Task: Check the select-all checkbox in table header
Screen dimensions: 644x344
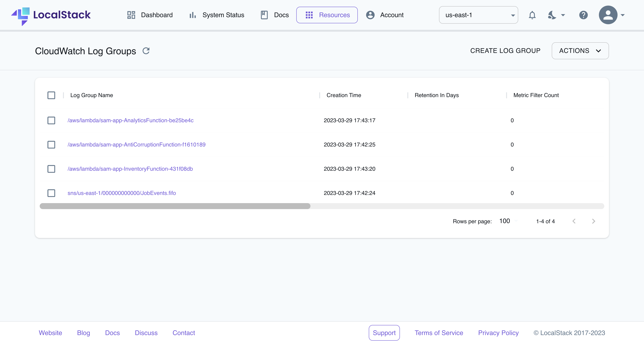Action: 51,95
